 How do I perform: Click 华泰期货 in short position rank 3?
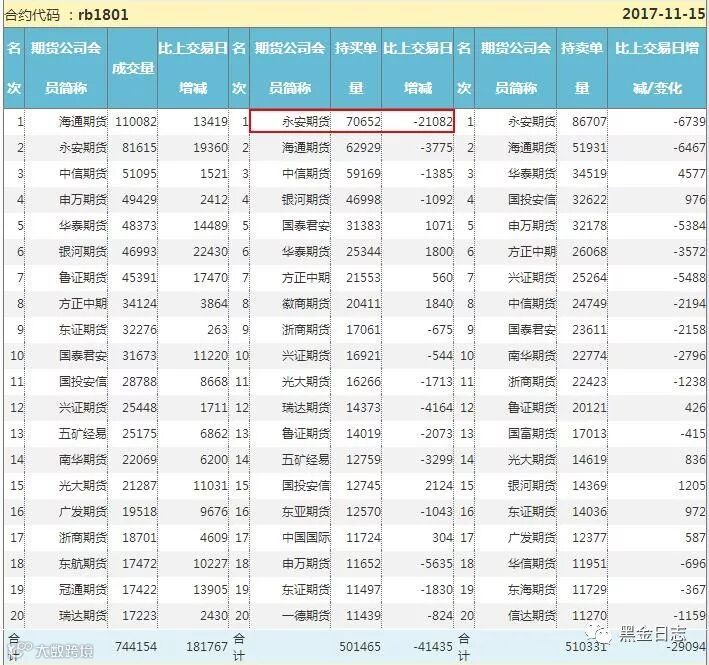pos(532,174)
